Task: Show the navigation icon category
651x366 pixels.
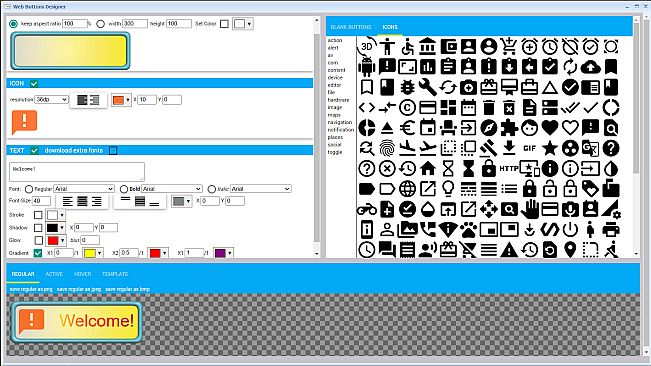Action: tap(340, 122)
